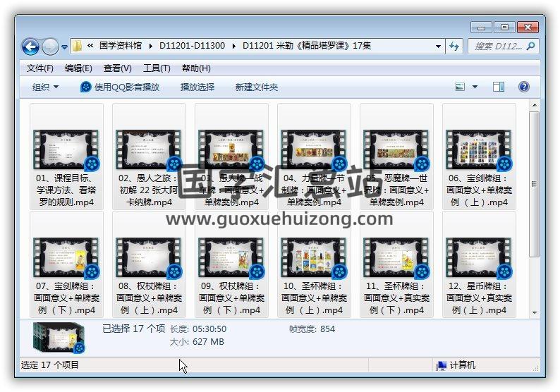560x392 pixels.
Task: Click file name 12、星币牌组 (上).mp4
Action: pyautogui.click(x=479, y=298)
